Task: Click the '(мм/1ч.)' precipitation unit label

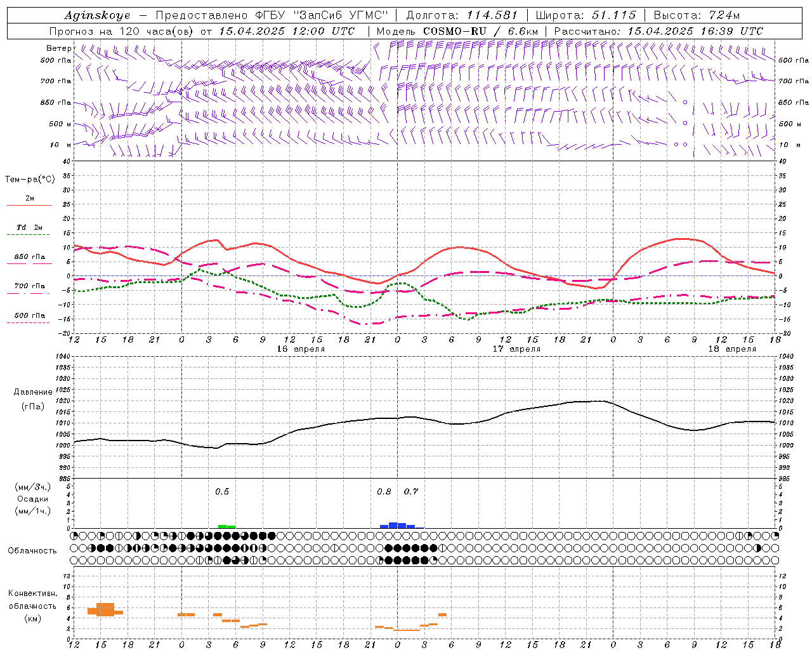Action: point(33,511)
